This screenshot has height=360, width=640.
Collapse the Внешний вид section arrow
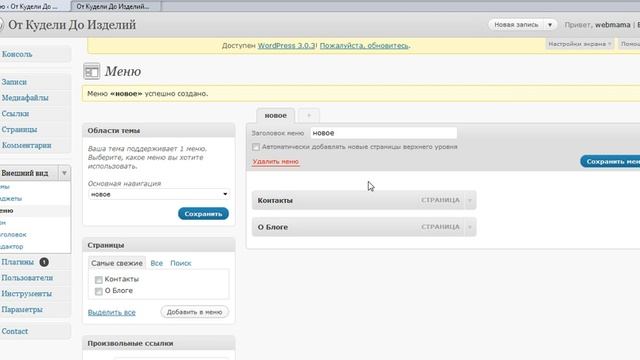[64, 173]
